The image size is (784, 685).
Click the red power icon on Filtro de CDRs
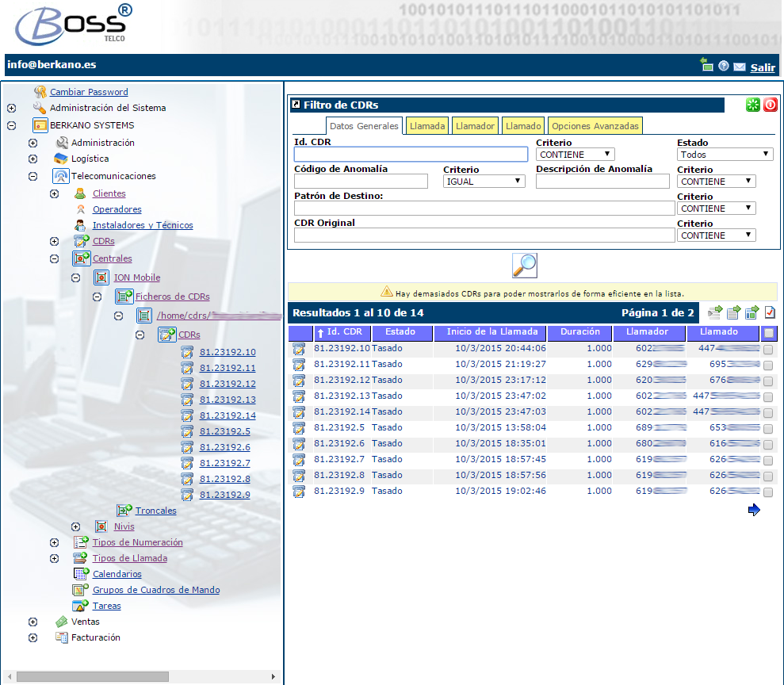pos(770,104)
